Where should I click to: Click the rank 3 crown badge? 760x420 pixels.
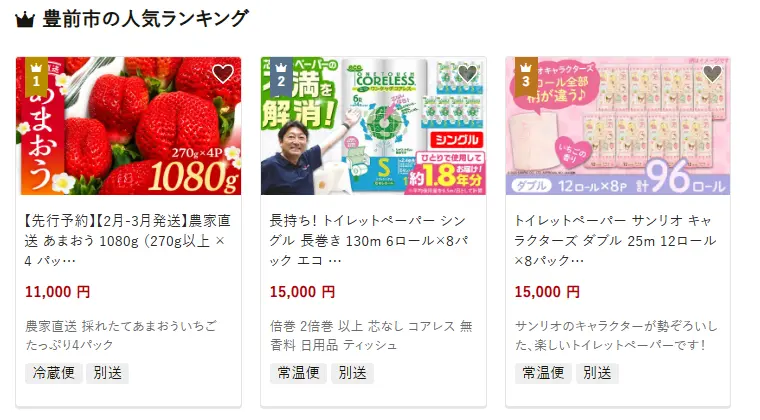pos(526,77)
